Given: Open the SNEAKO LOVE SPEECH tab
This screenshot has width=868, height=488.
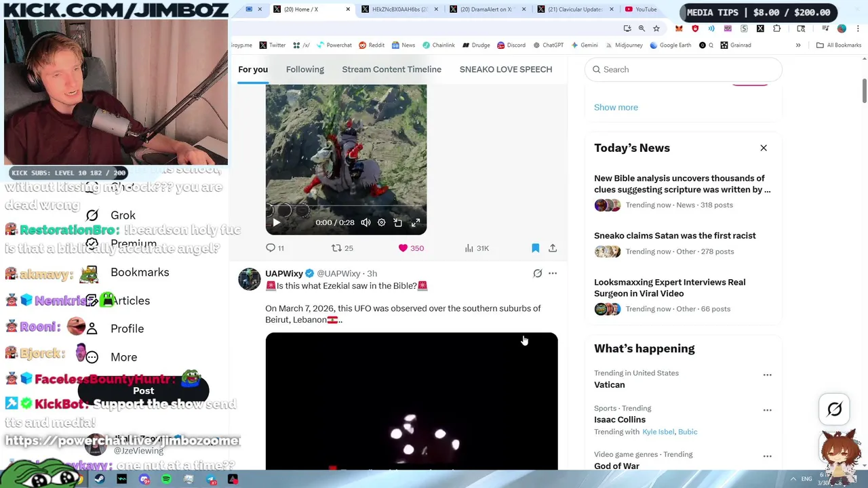Looking at the screenshot, I should (x=506, y=69).
